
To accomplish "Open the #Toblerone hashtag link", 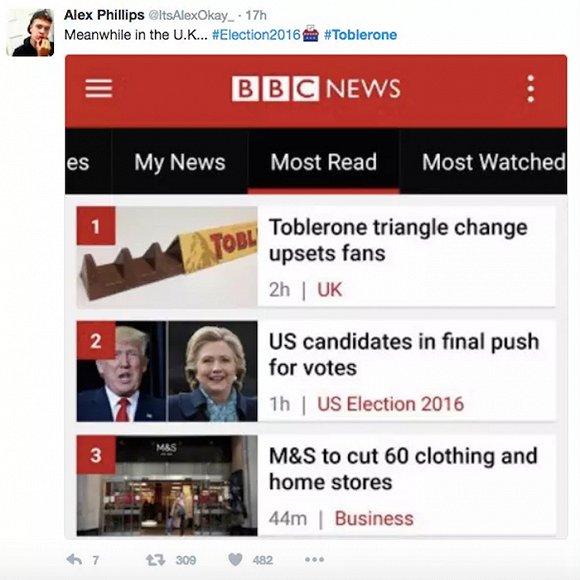I will coord(361,35).
